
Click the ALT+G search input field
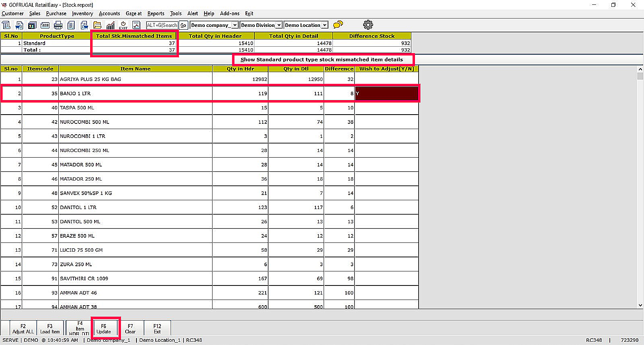tap(162, 25)
